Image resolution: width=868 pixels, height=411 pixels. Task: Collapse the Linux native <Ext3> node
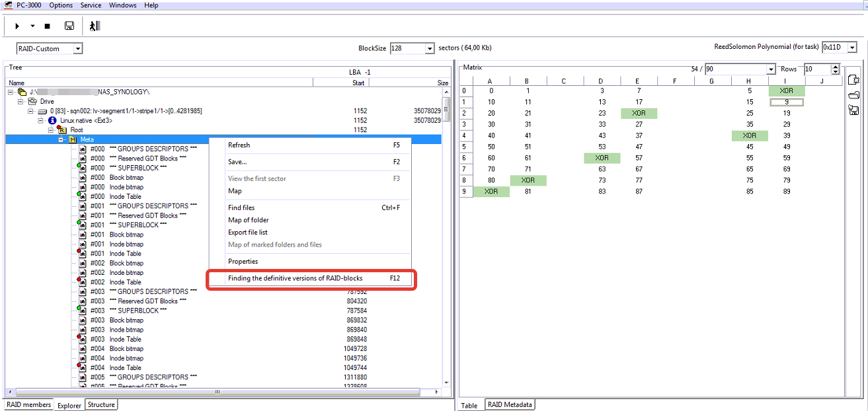click(x=41, y=121)
